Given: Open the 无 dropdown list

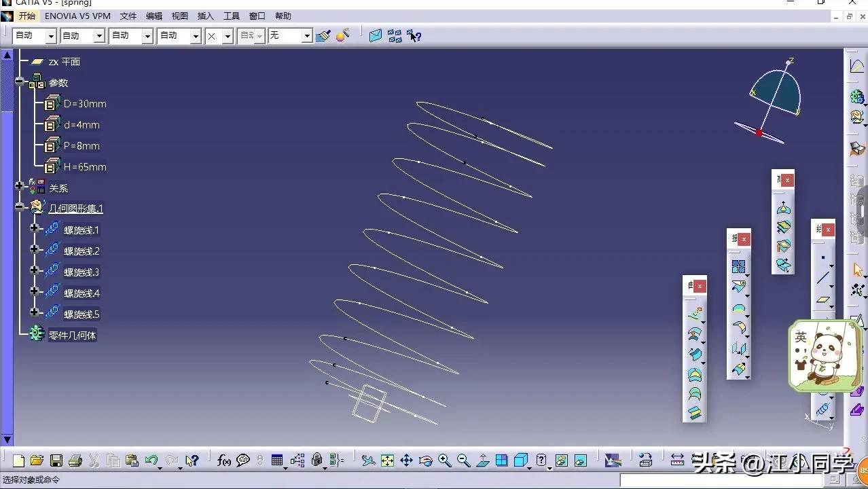Looking at the screenshot, I should pos(307,36).
